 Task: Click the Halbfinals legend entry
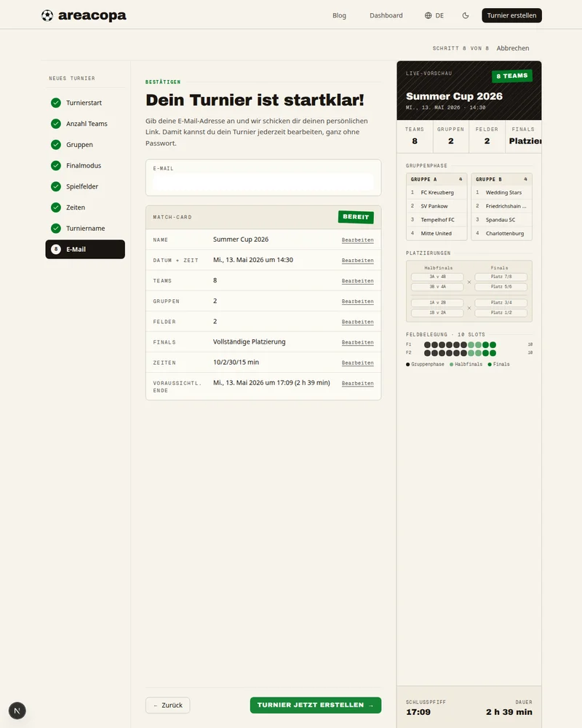[x=466, y=365]
